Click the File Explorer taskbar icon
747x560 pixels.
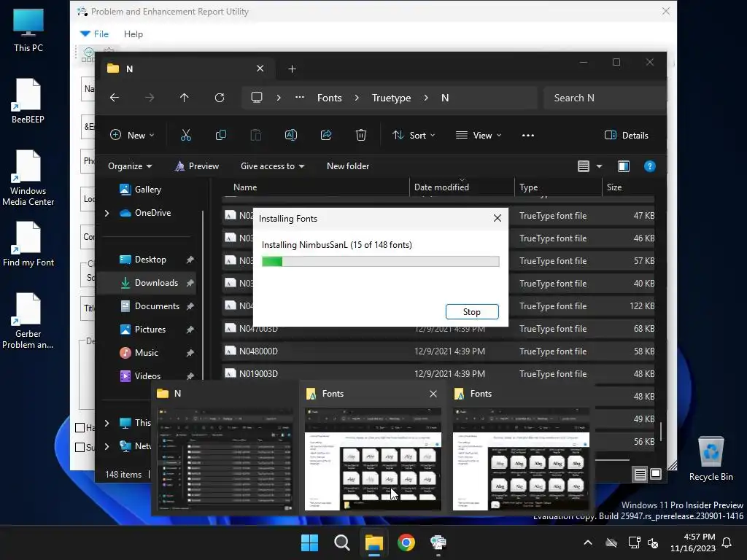[x=374, y=542]
